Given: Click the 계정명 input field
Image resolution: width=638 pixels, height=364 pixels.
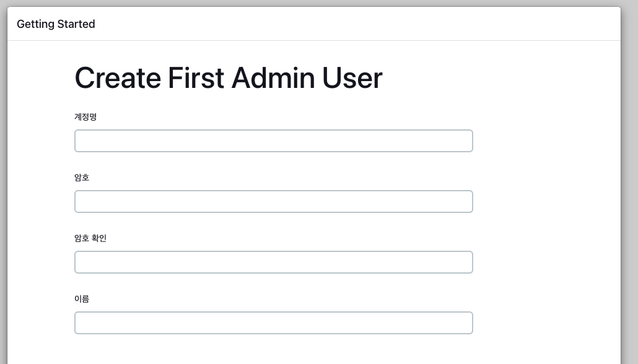Looking at the screenshot, I should 273,141.
